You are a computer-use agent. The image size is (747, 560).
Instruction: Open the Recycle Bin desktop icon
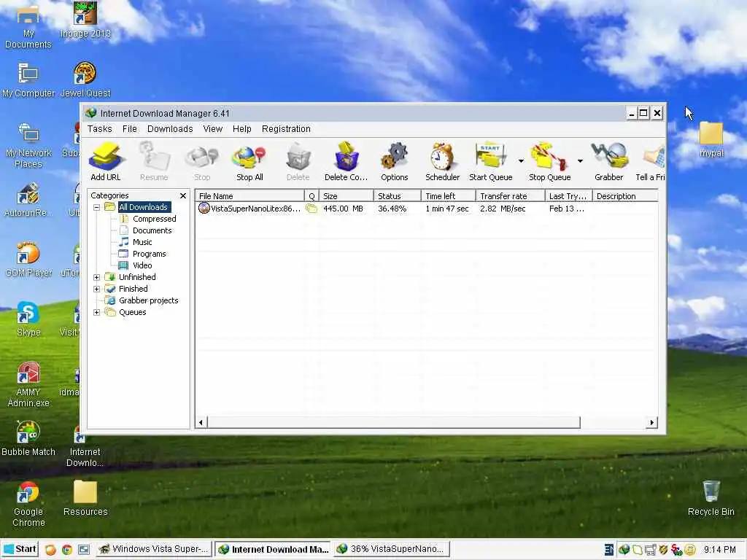[x=711, y=497]
